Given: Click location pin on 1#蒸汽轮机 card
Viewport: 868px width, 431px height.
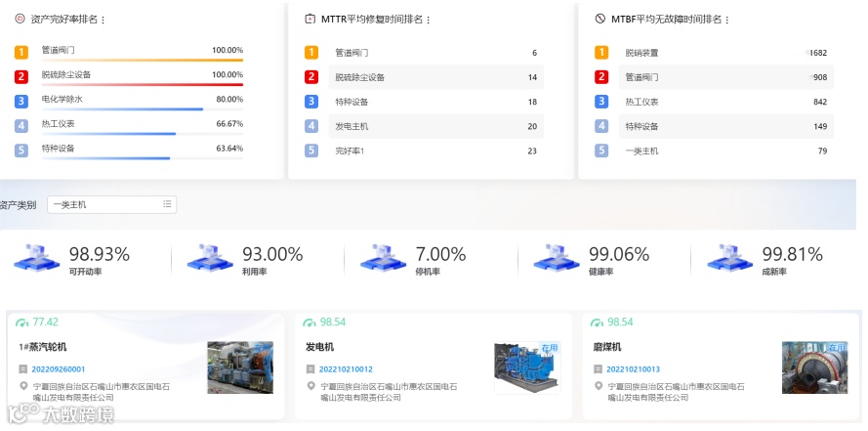Looking at the screenshot, I should [x=22, y=386].
